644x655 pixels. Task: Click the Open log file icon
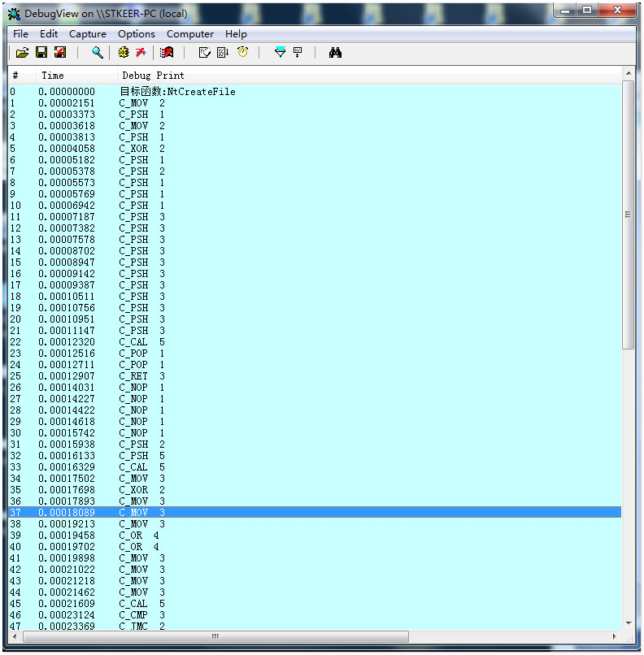pos(22,53)
